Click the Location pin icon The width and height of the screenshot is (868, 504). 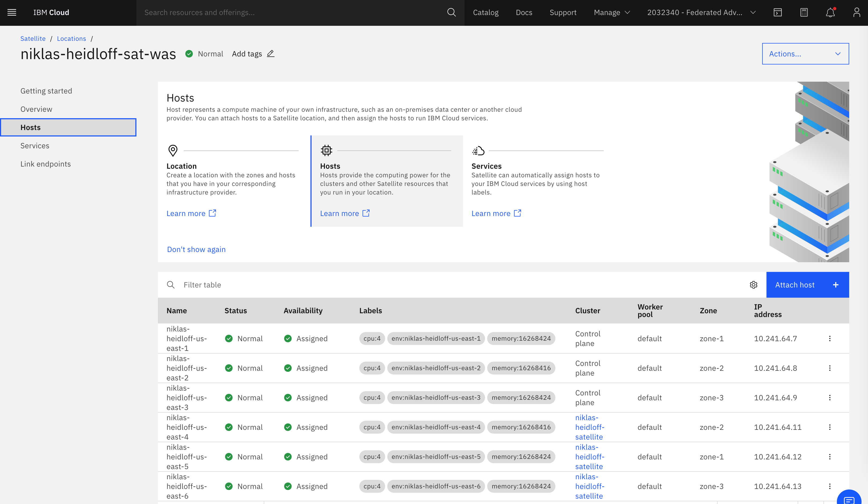(173, 150)
